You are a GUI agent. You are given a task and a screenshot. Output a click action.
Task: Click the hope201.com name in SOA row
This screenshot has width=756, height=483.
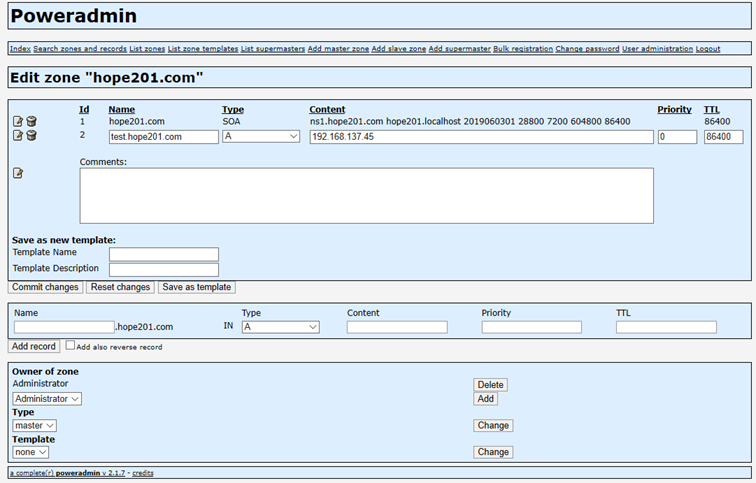[x=136, y=121]
